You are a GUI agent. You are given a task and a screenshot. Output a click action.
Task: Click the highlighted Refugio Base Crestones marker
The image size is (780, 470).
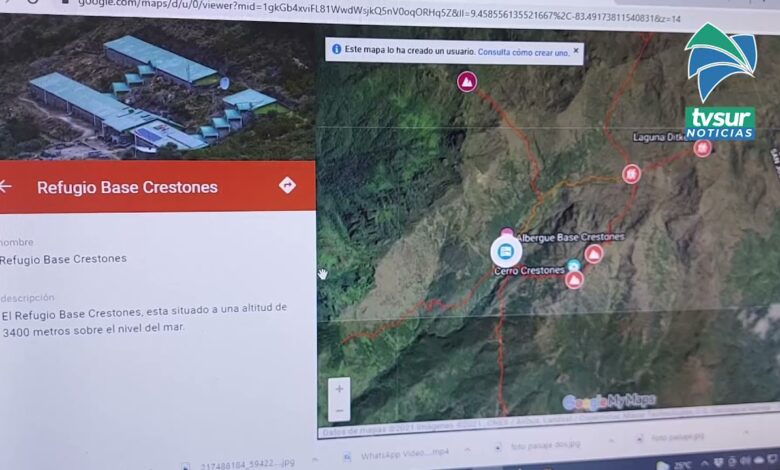(x=506, y=252)
